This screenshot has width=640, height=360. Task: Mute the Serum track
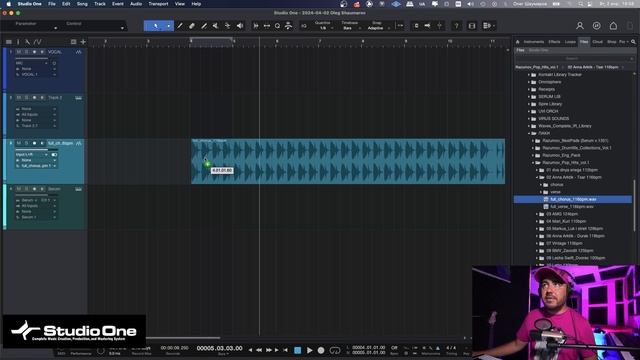[x=18, y=189]
